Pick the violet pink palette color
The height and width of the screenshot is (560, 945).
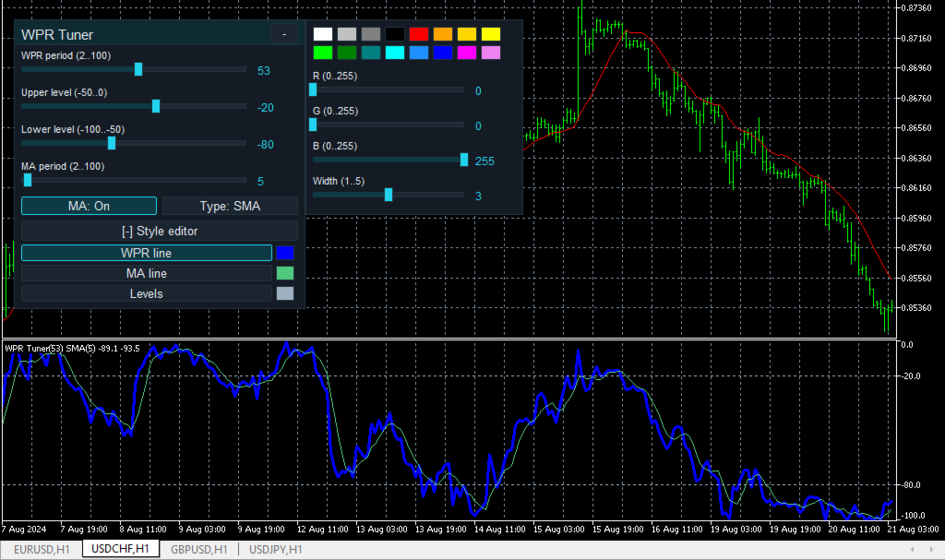[x=491, y=53]
